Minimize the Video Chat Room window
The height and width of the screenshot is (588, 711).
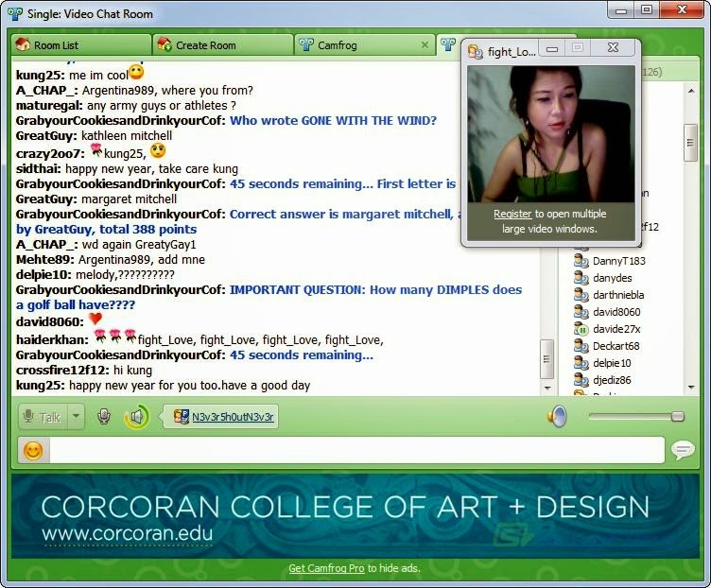coord(622,10)
